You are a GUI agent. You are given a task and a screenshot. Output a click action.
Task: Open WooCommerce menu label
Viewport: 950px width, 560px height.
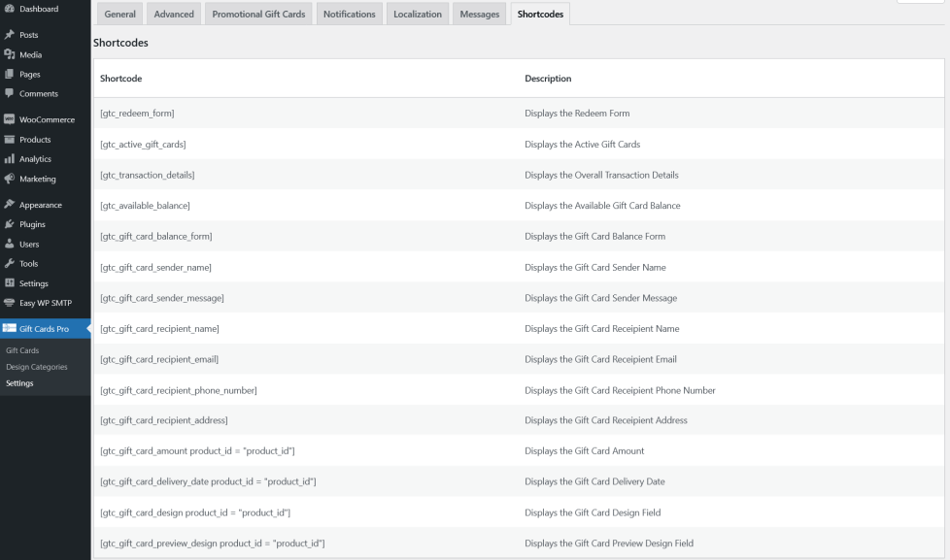[x=47, y=120]
